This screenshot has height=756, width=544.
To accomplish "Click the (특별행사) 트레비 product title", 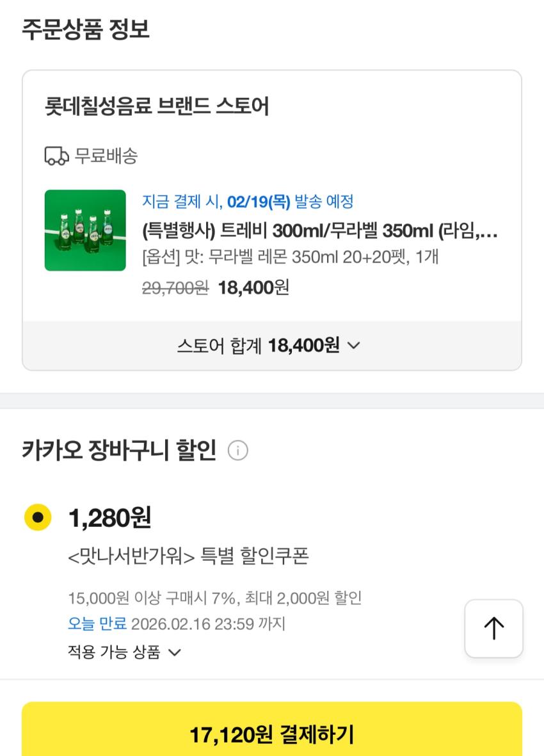I will pyautogui.click(x=319, y=230).
